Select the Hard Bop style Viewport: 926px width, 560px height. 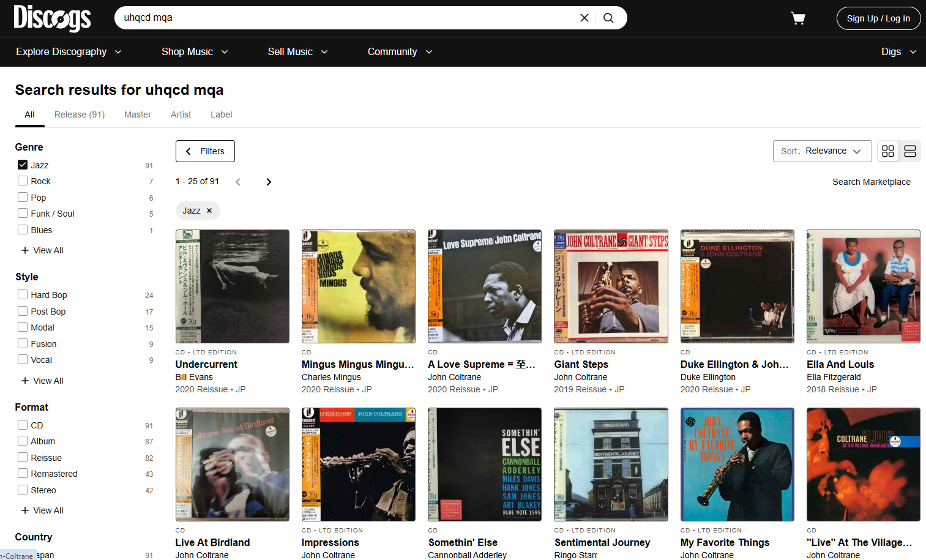click(23, 294)
